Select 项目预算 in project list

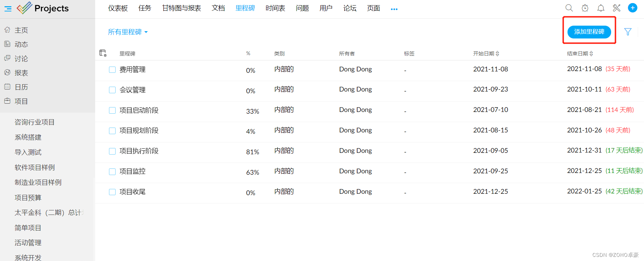coord(28,198)
